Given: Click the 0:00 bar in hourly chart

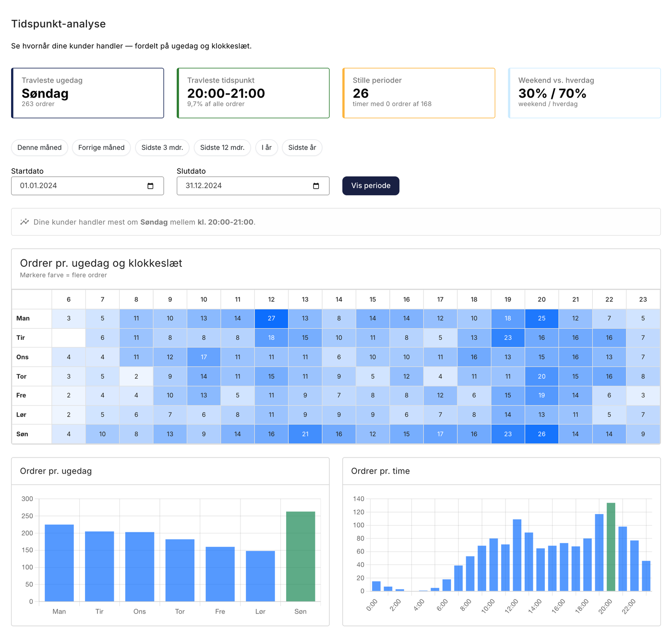Looking at the screenshot, I should [376, 586].
